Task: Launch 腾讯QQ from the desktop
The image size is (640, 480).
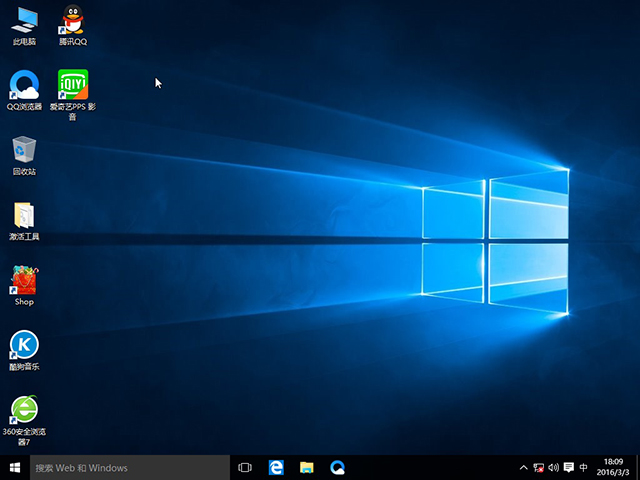Action: (x=72, y=20)
